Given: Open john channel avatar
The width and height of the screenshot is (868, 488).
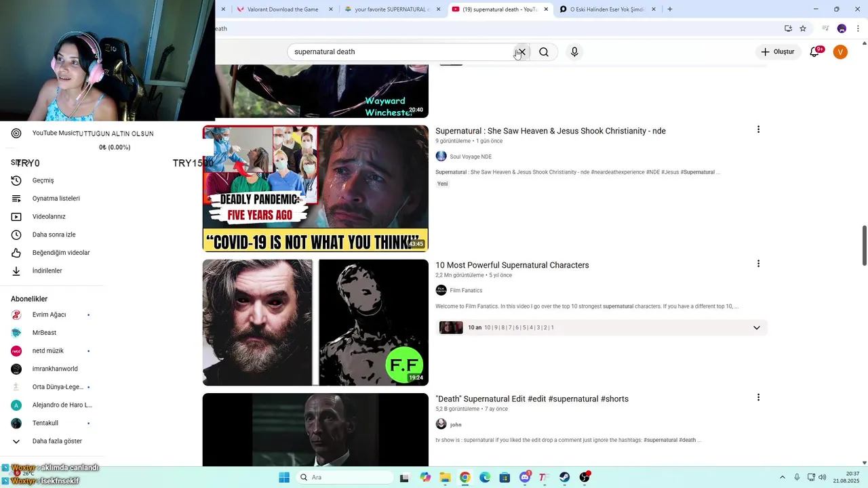Looking at the screenshot, I should [441, 424].
